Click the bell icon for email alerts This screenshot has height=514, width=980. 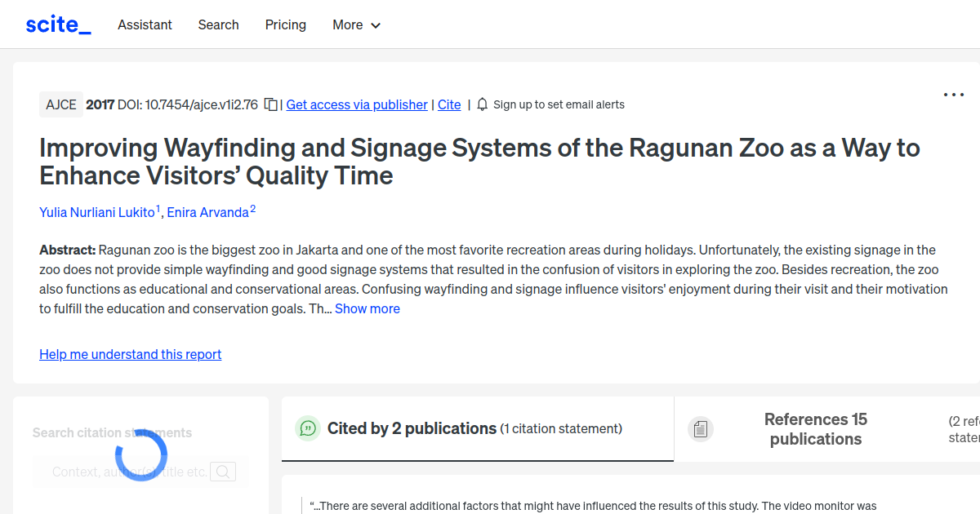[482, 104]
